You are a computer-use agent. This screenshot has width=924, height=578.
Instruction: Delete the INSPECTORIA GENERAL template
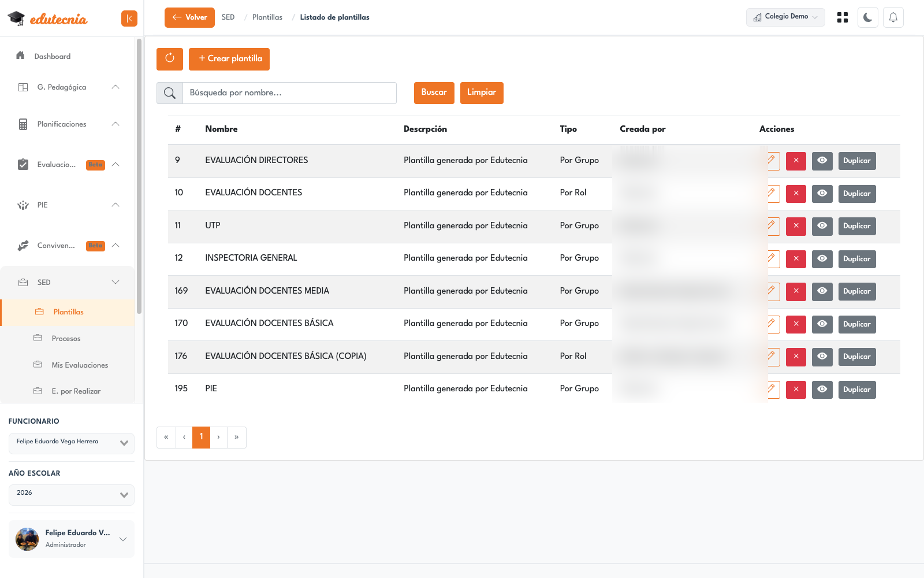(x=796, y=259)
